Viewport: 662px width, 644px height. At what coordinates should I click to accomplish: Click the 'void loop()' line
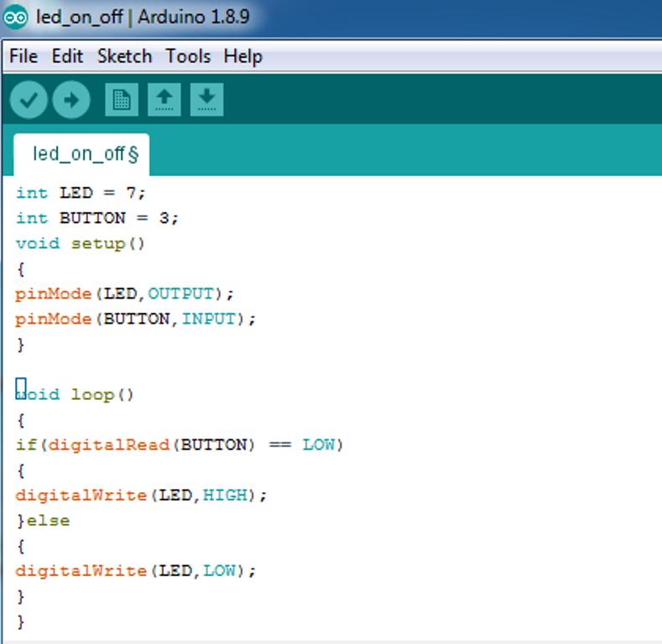click(x=75, y=395)
